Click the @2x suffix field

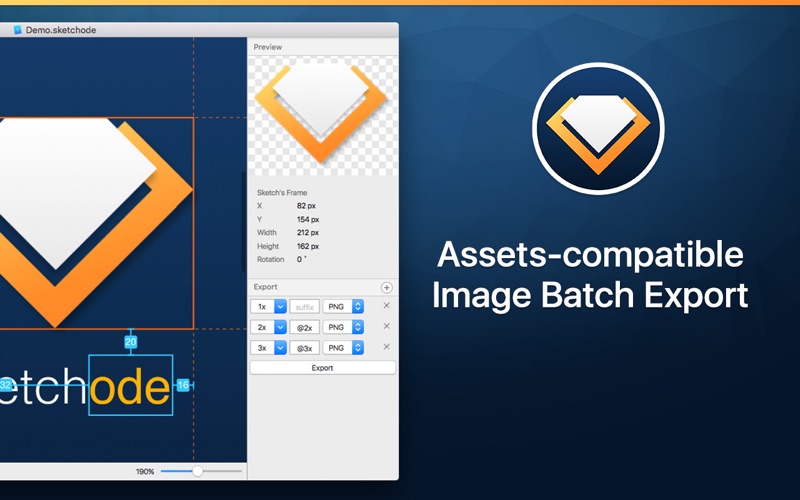click(305, 327)
